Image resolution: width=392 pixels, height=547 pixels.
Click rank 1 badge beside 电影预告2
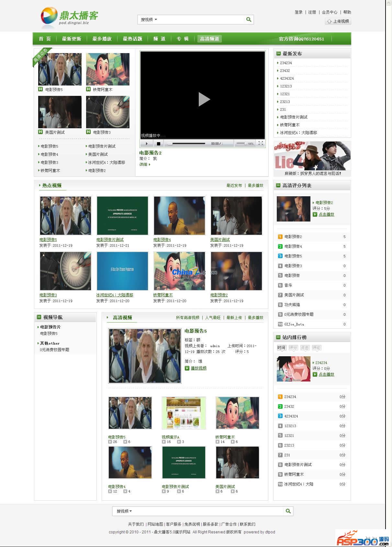(280, 237)
